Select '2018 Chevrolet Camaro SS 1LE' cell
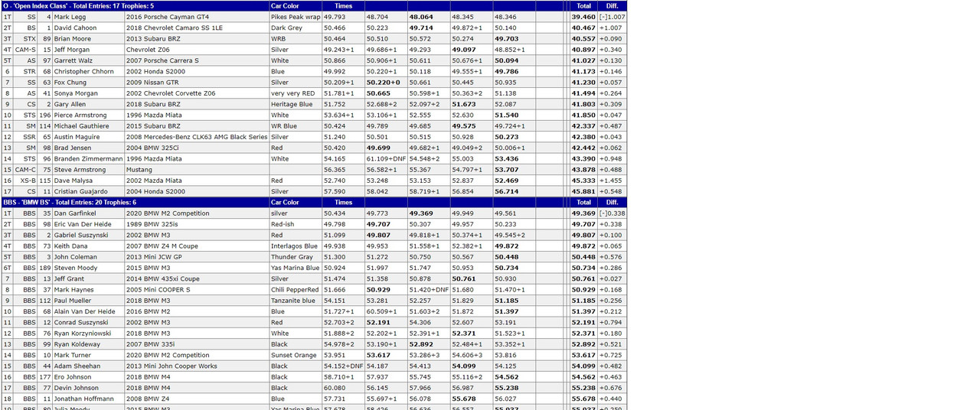Viewport: 980px width, 410px height. tap(175, 28)
